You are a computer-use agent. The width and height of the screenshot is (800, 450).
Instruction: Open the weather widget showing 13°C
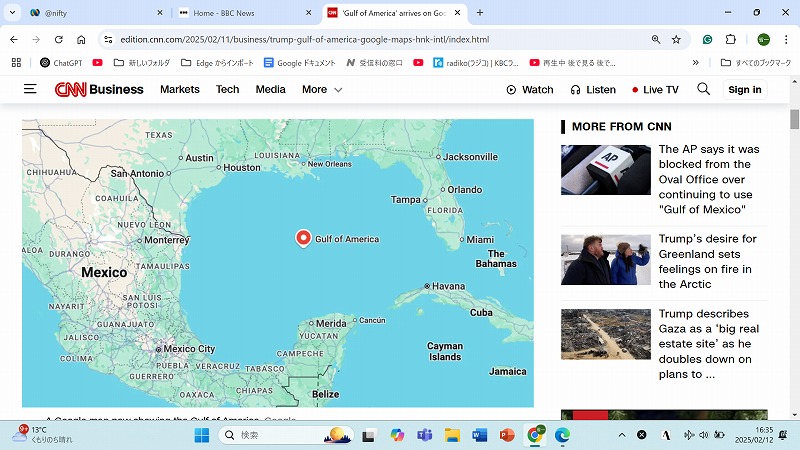click(x=42, y=434)
